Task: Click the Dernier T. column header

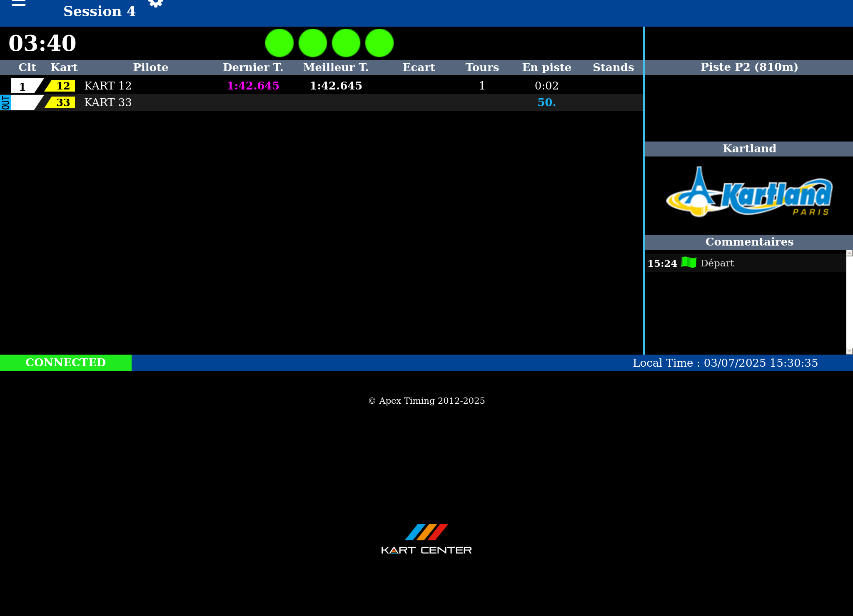Action: coord(253,67)
